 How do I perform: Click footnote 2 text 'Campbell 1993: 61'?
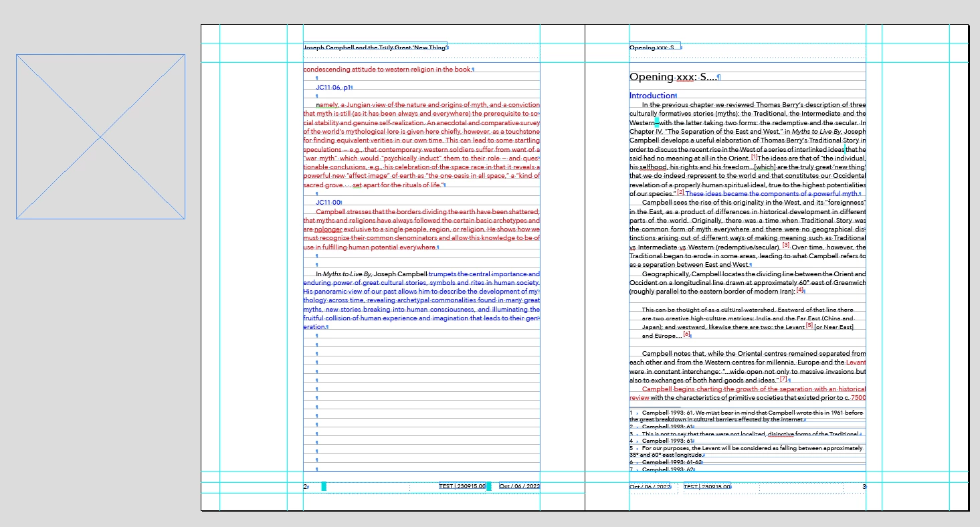pyautogui.click(x=667, y=427)
